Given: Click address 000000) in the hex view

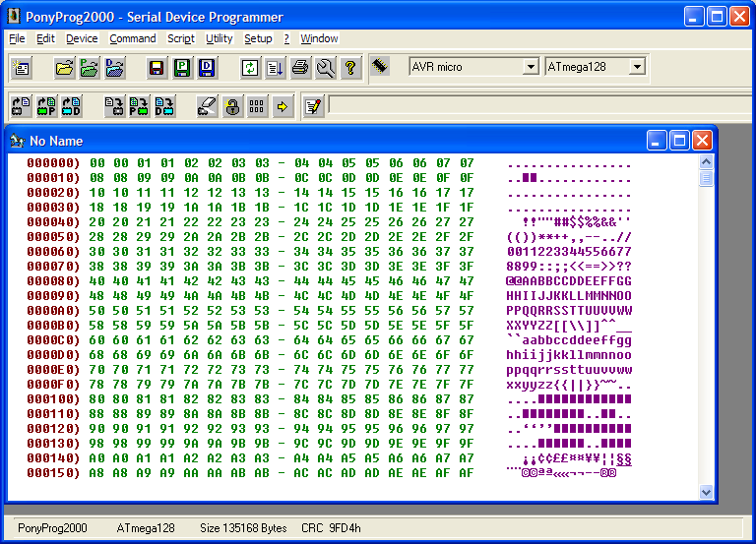Looking at the screenshot, I should click(x=53, y=163).
